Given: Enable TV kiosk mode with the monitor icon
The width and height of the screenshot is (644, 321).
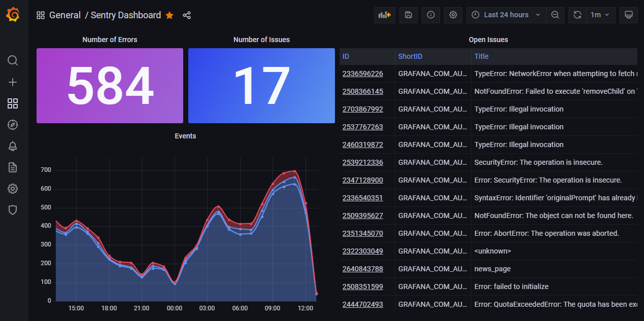Looking at the screenshot, I should tap(628, 15).
